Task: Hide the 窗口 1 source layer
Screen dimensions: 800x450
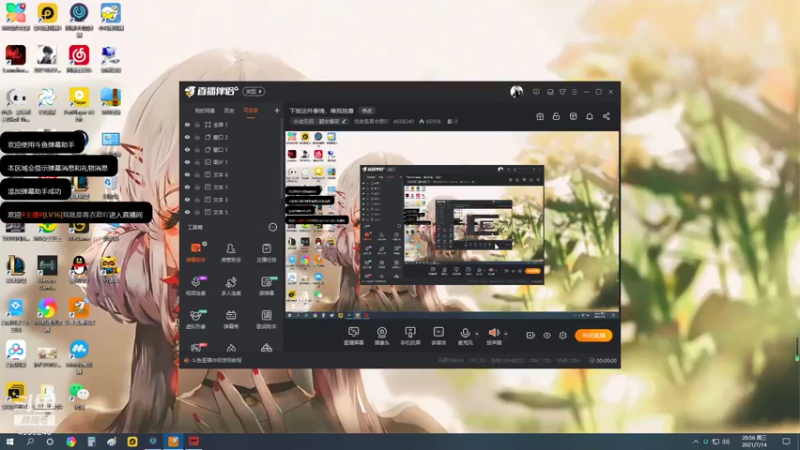Action: [x=187, y=149]
